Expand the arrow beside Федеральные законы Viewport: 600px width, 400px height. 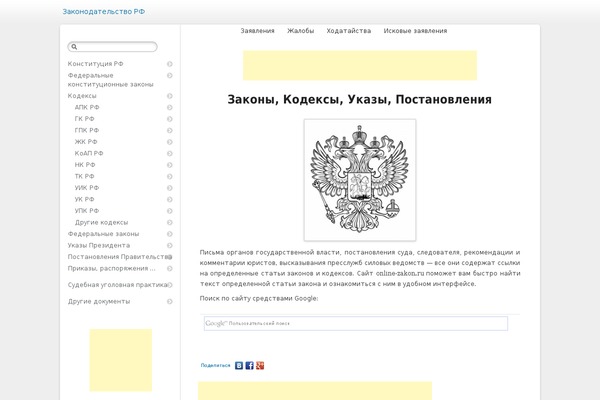(x=170, y=234)
